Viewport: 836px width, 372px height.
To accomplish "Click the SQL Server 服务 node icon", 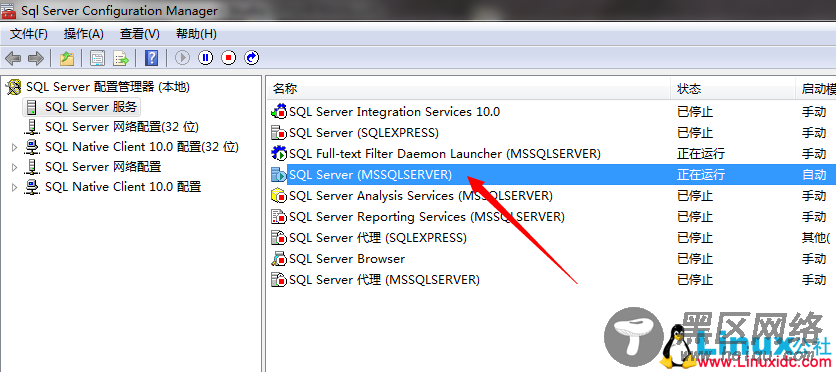I will 32,107.
